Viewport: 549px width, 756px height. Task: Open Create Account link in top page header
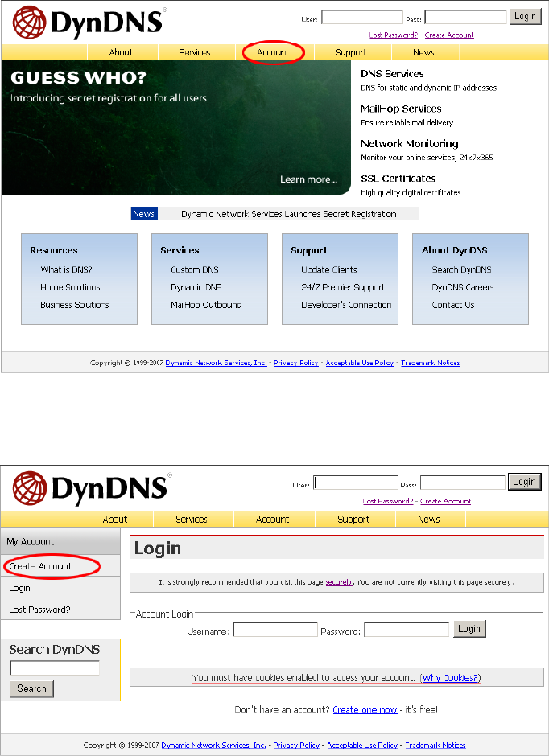[449, 35]
